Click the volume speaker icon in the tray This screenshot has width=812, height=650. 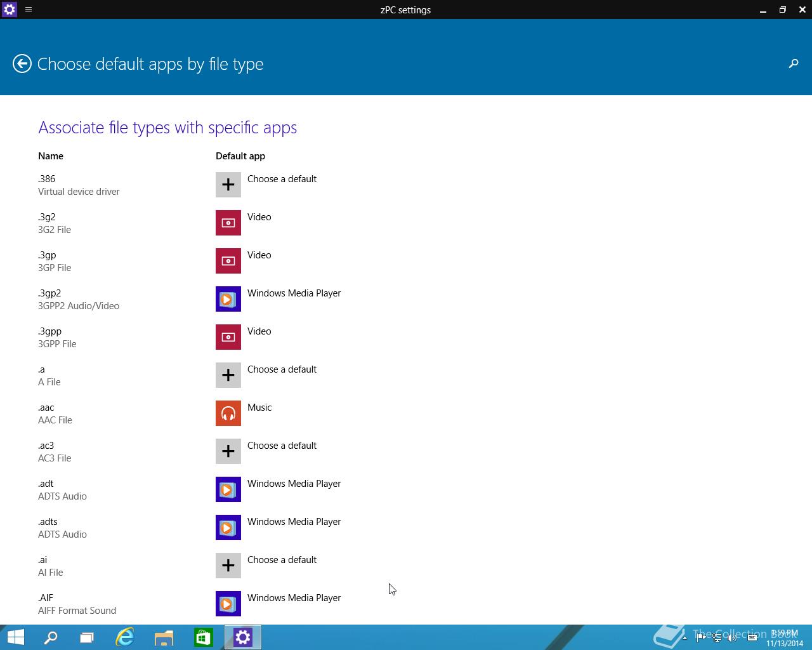[733, 638]
